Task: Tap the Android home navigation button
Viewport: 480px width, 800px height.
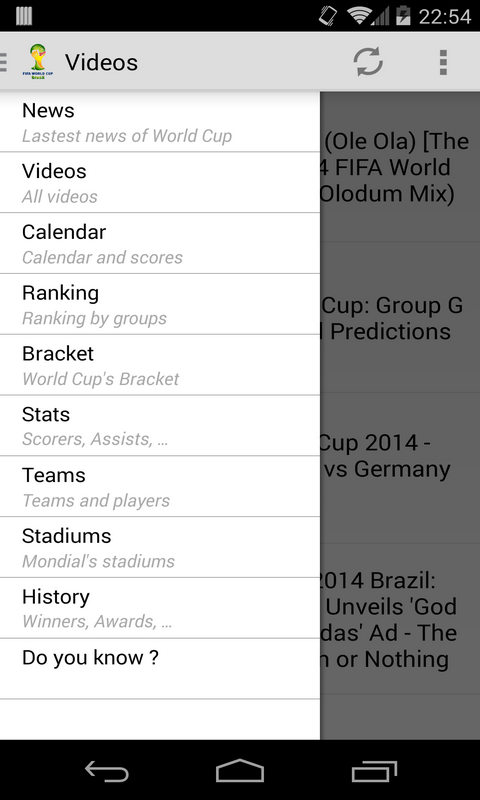Action: pyautogui.click(x=240, y=770)
